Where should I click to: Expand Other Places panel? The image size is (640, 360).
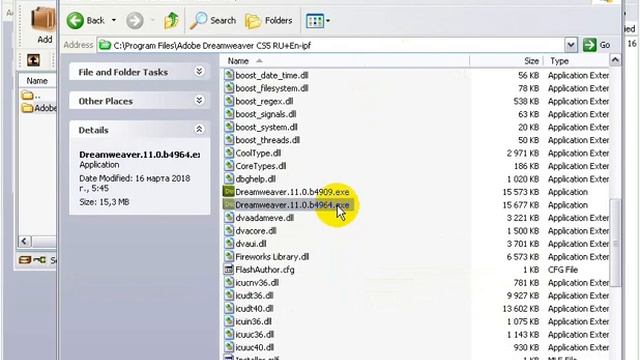(139, 101)
